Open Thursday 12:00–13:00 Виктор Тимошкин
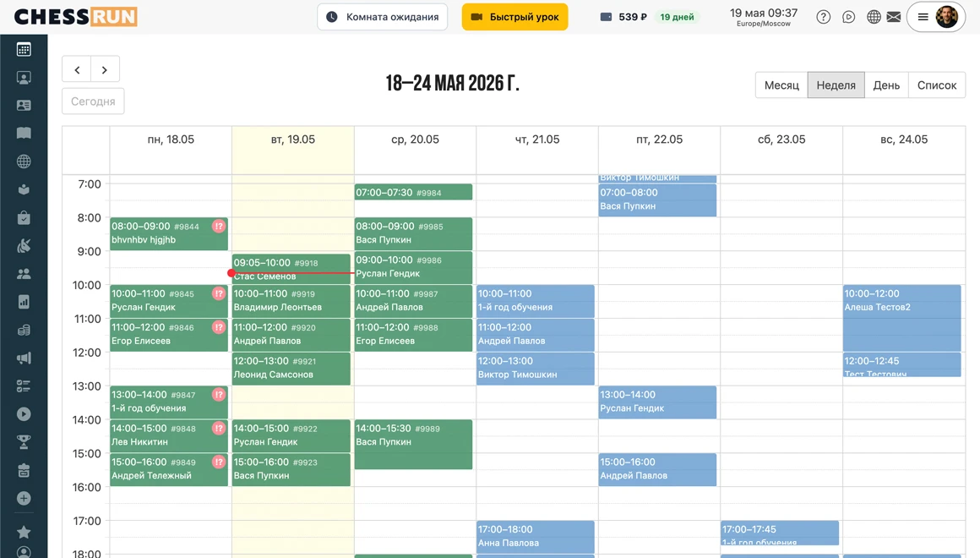Viewport: 980px width, 558px height. (x=536, y=369)
